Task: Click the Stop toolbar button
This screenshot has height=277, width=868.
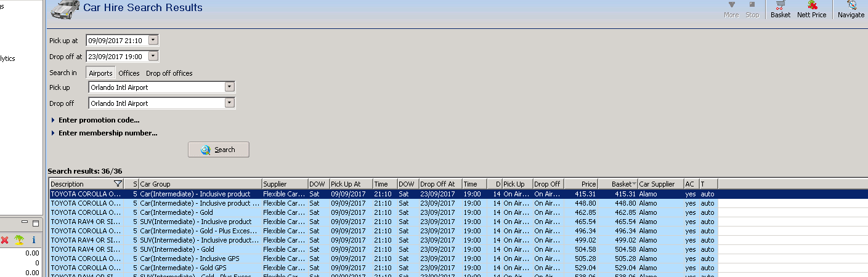Action: pyautogui.click(x=752, y=9)
